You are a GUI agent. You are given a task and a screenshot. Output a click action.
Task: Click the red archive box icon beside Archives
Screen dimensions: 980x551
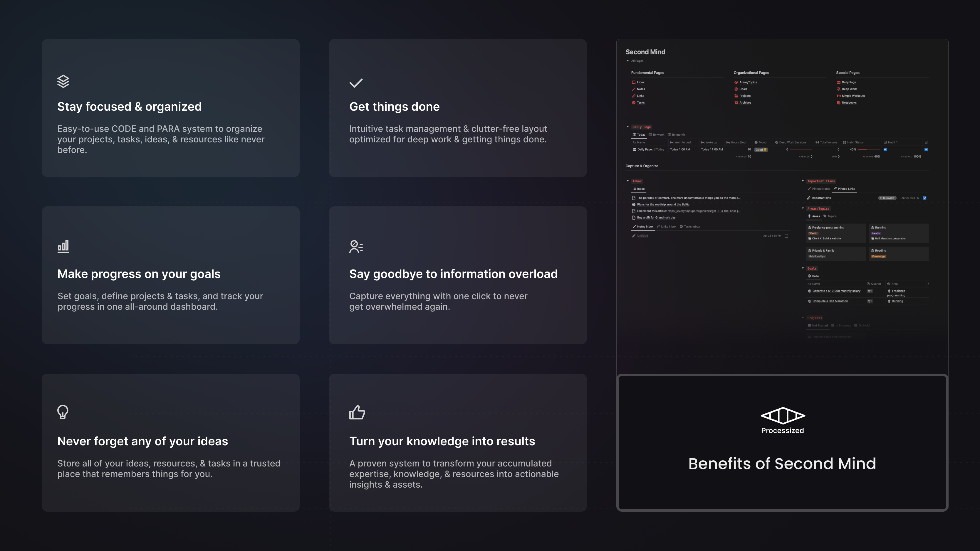(736, 103)
